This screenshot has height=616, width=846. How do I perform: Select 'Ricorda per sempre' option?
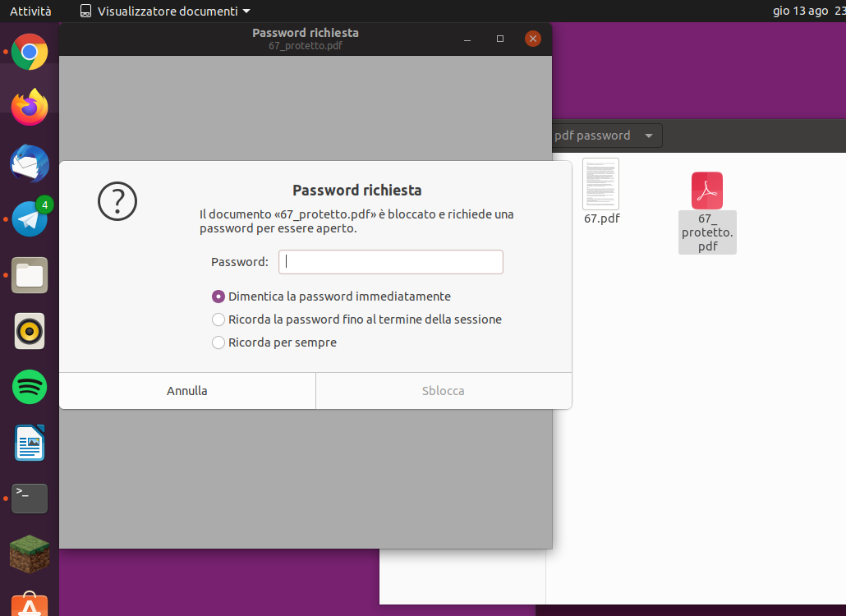218,342
